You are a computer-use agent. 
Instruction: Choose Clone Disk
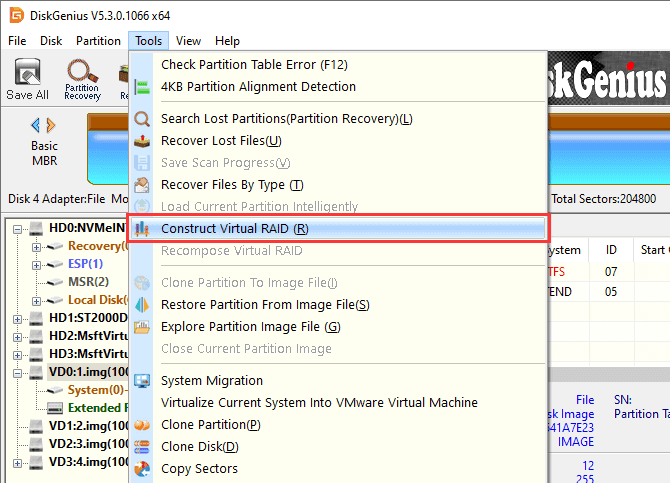pos(338,447)
